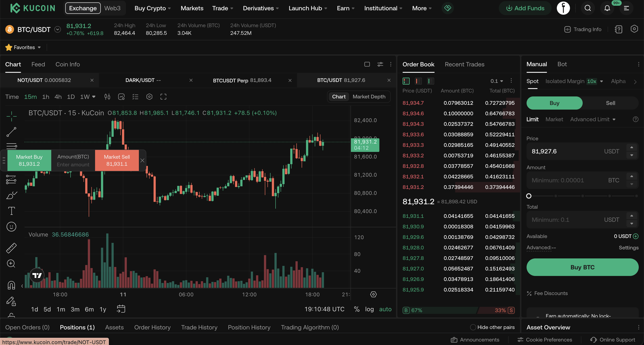The width and height of the screenshot is (644, 345).
Task: Open Fee Discounts link
Action: [547, 293]
